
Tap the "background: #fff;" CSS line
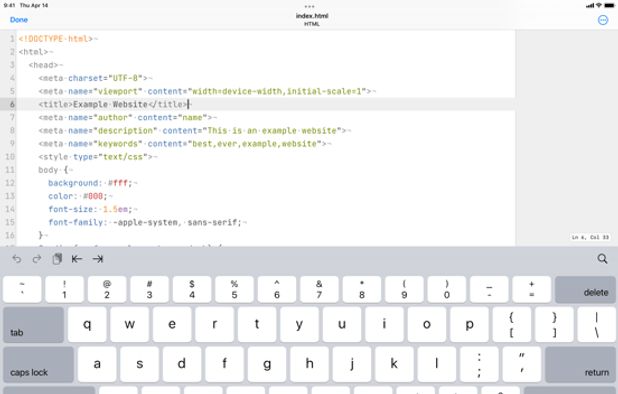click(x=90, y=183)
